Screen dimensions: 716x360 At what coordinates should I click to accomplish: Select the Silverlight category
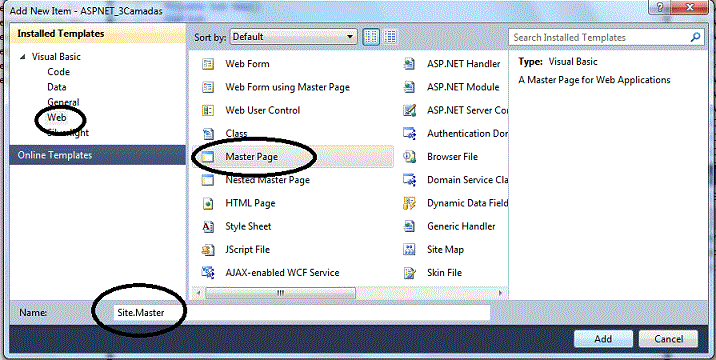click(68, 132)
